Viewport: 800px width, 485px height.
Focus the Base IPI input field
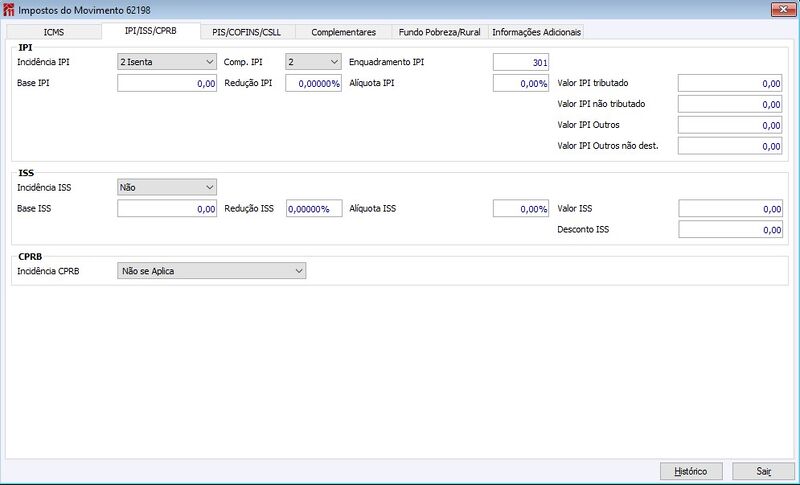click(x=167, y=83)
